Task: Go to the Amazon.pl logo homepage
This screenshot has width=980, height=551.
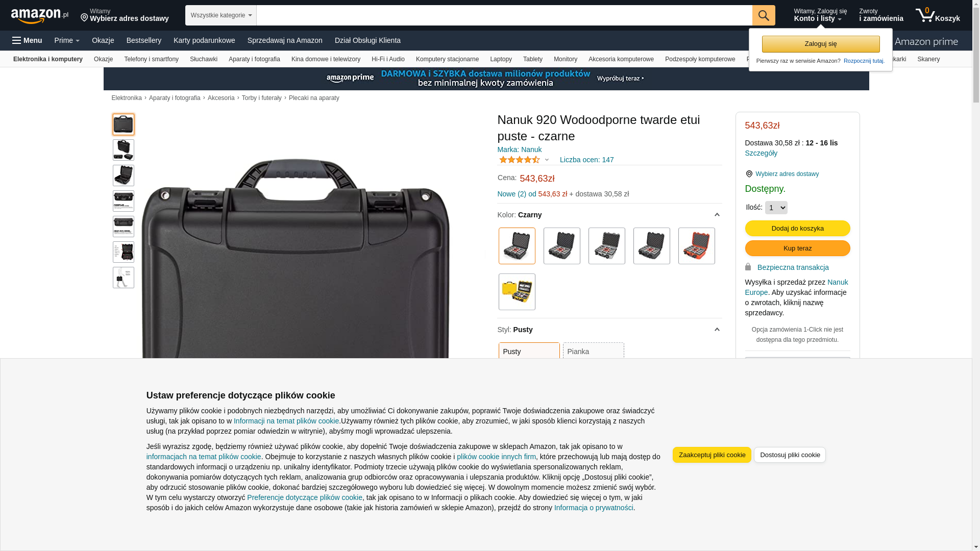Action: [x=40, y=16]
